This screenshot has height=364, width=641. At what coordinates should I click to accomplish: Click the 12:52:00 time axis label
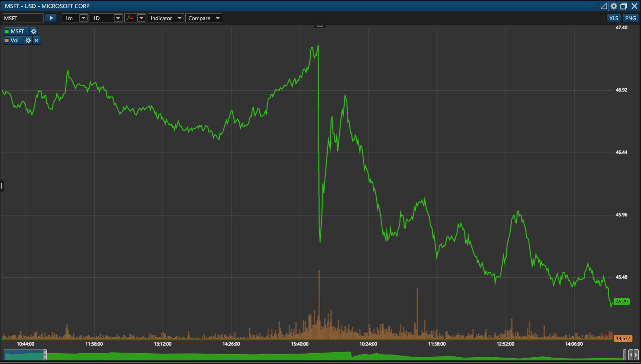coord(505,344)
